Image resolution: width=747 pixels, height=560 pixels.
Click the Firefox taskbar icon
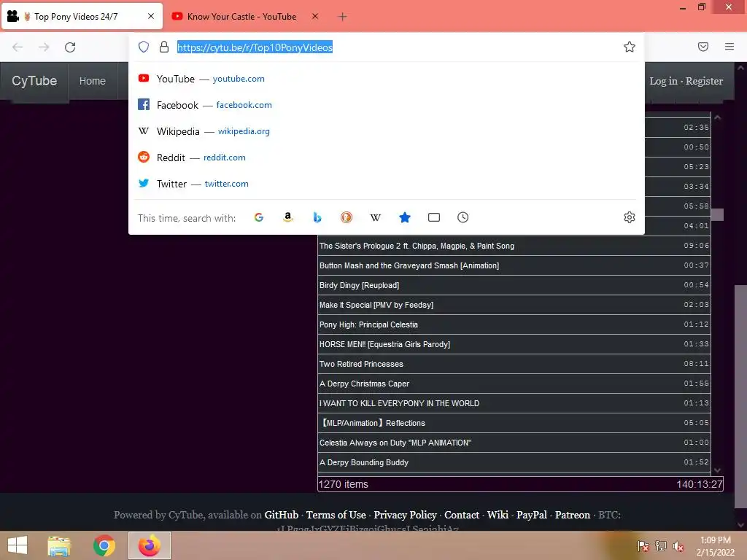(149, 545)
